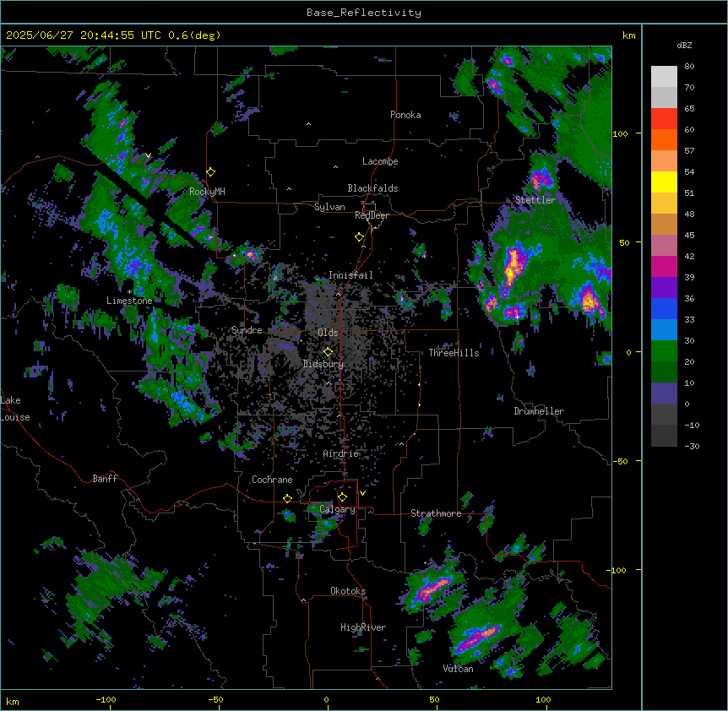
Task: Select the yellow diamond marker below Cochrane
Action: click(x=287, y=498)
